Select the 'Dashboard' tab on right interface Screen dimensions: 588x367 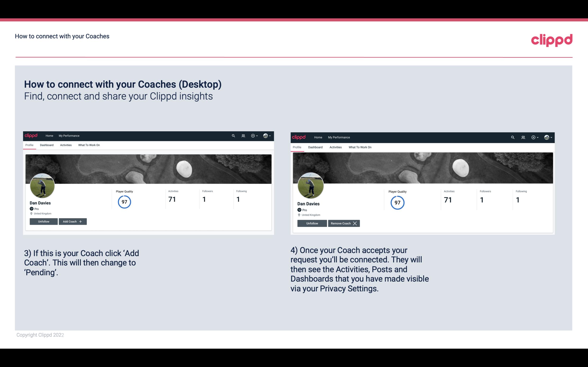315,147
